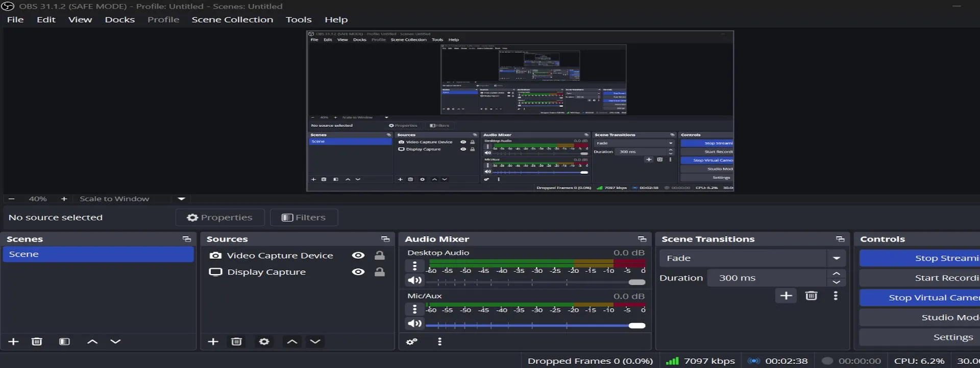The width and height of the screenshot is (980, 368).
Task: Click the Properties button
Action: point(220,217)
